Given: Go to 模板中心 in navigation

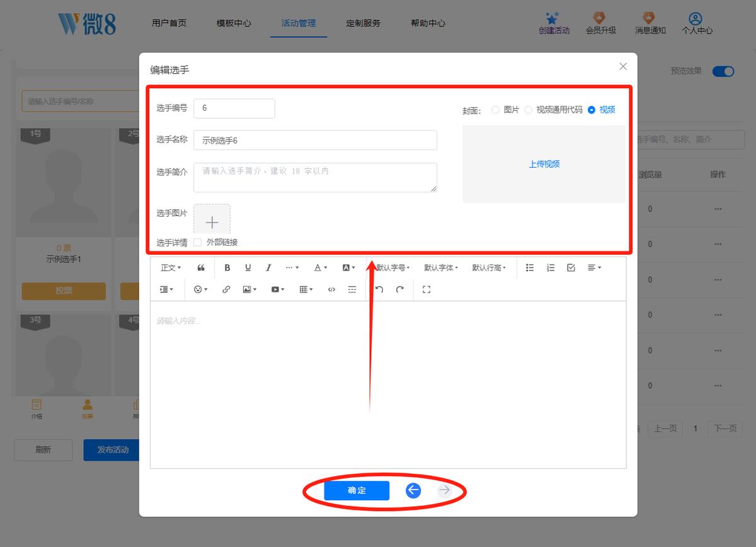Looking at the screenshot, I should tap(234, 23).
